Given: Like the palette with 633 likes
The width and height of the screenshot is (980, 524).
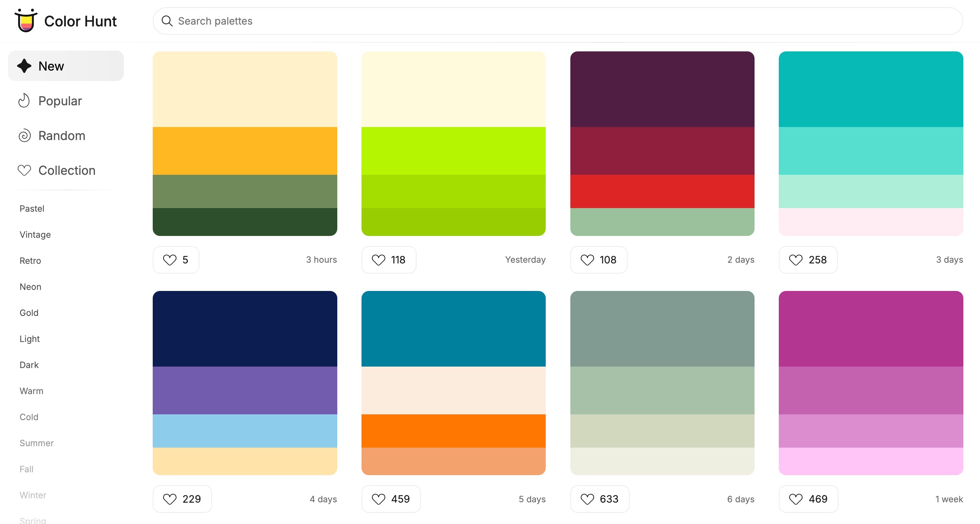Looking at the screenshot, I should [x=600, y=499].
